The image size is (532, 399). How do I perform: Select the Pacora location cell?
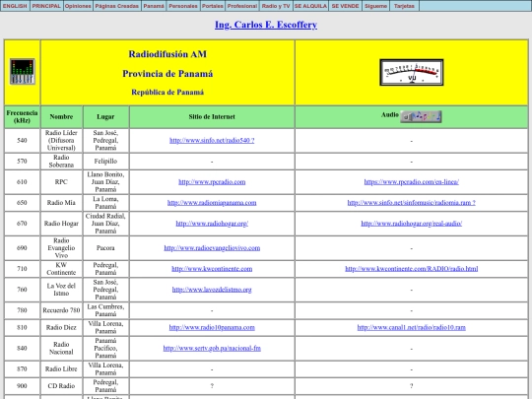coord(105,248)
